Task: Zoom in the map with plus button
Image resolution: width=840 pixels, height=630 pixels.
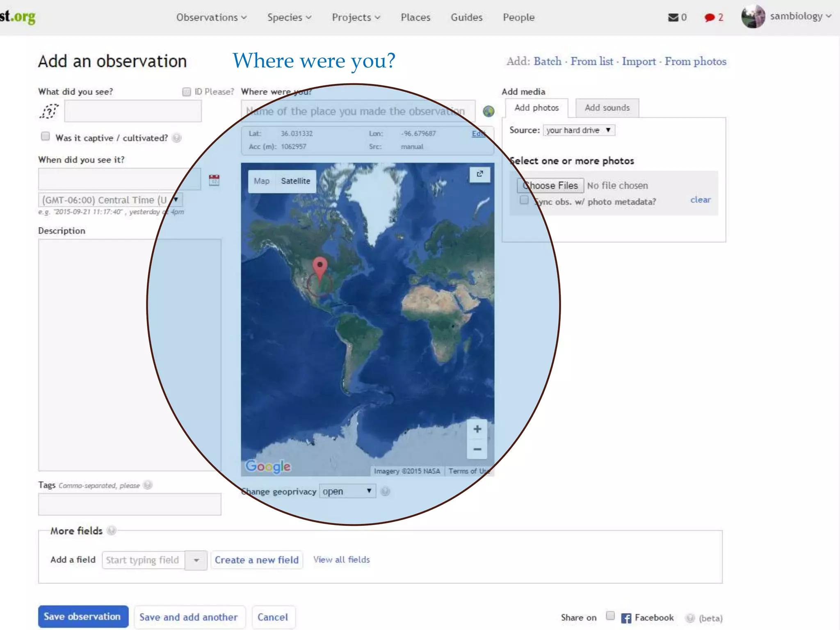Action: tap(477, 429)
